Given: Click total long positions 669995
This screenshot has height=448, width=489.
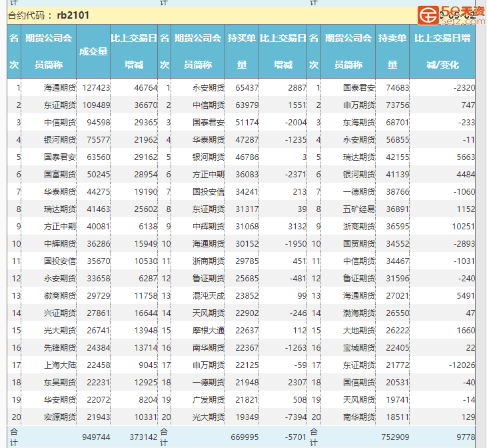Looking at the screenshot, I should (244, 437).
